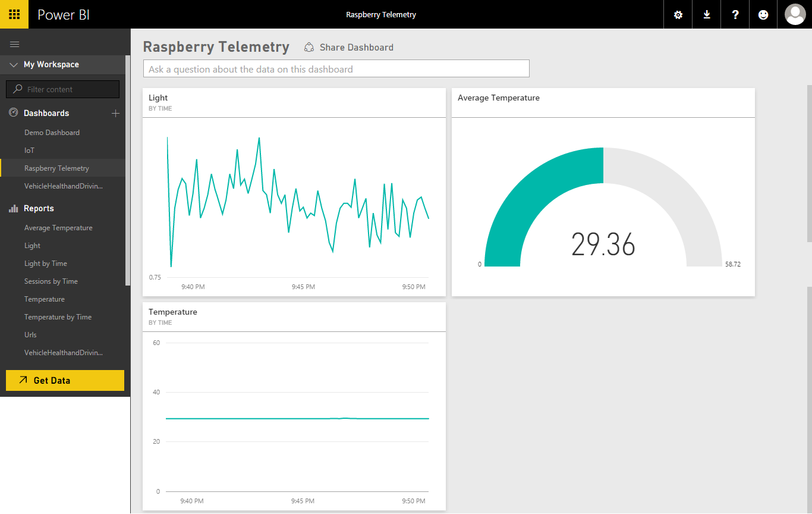The image size is (812, 514).
Task: Open the settings gear menu
Action: pyautogui.click(x=678, y=14)
